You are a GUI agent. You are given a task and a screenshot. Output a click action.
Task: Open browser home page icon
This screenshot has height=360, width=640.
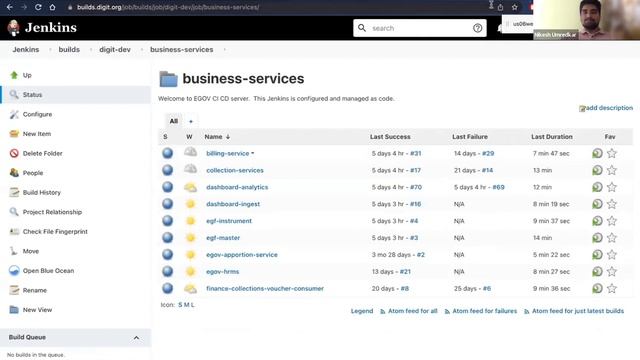click(x=52, y=7)
